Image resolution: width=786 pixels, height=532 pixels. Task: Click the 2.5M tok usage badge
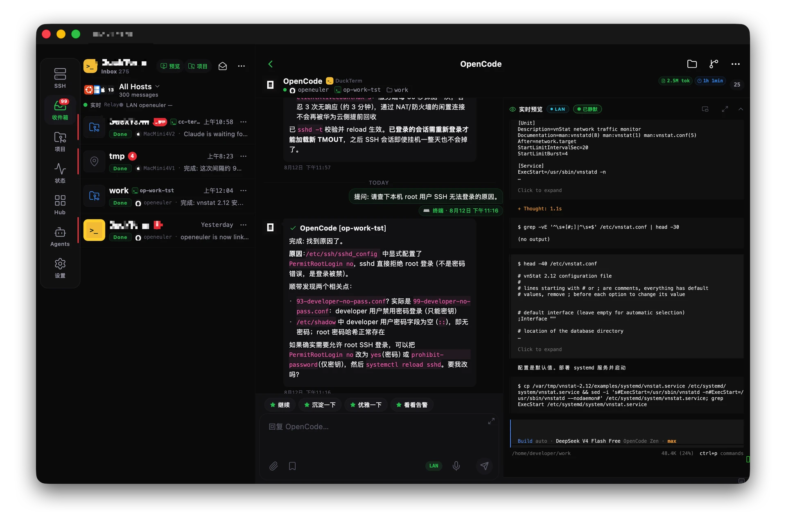click(675, 81)
